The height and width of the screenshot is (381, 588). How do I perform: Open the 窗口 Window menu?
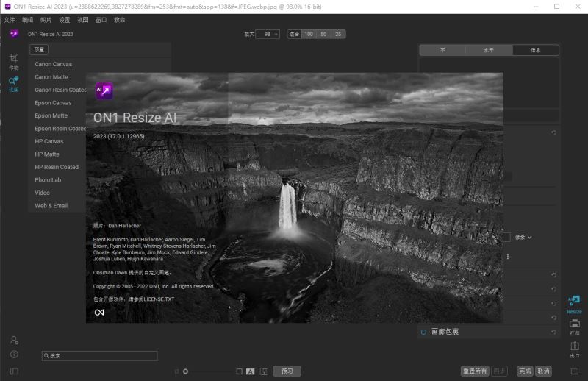click(101, 20)
